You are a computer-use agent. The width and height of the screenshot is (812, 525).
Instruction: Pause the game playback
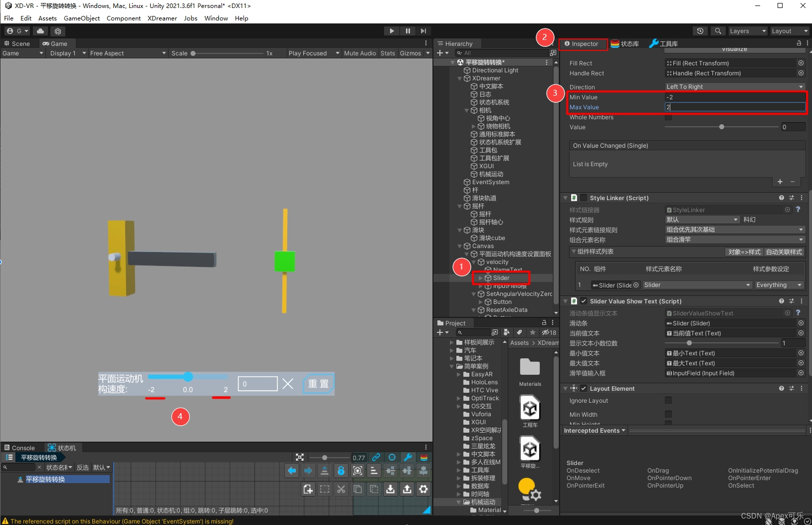tap(408, 30)
